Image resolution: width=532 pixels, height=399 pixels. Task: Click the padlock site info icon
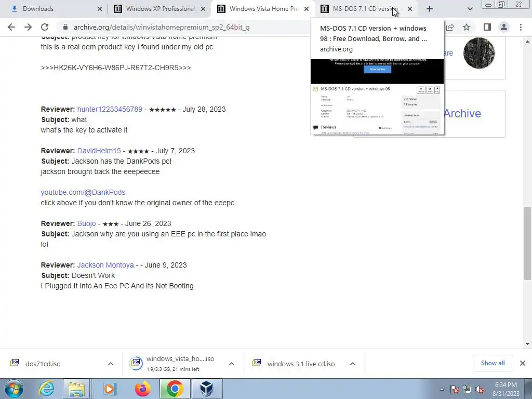[x=65, y=27]
